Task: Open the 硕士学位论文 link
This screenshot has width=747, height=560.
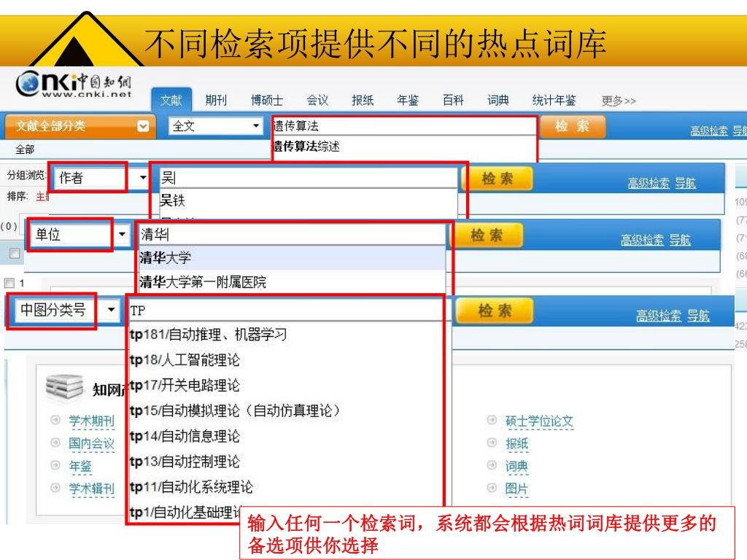Action: coord(539,421)
